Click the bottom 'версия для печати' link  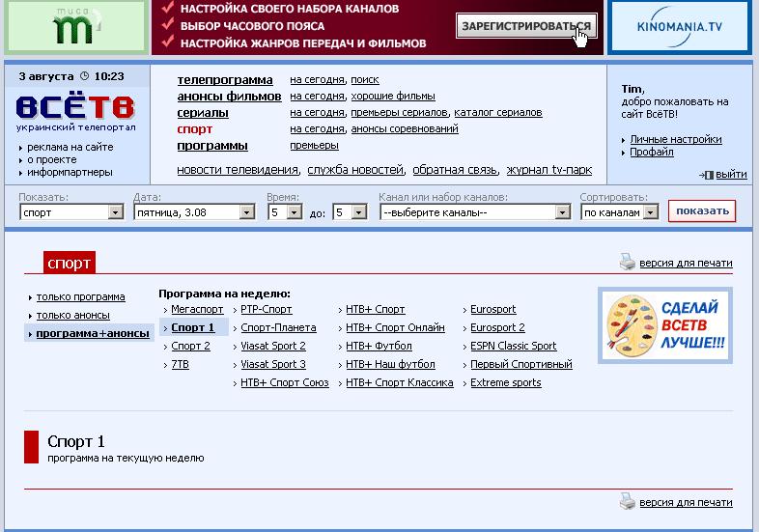[x=686, y=503]
